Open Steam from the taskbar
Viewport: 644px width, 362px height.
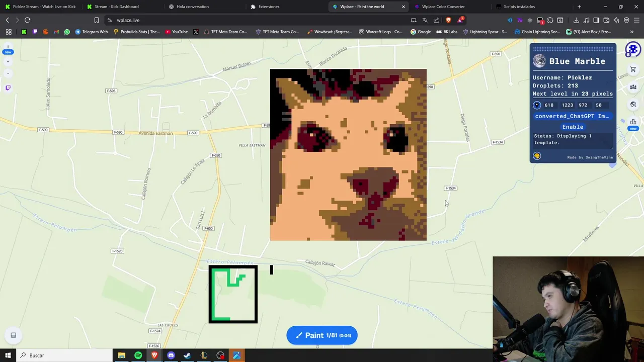pyautogui.click(x=187, y=355)
